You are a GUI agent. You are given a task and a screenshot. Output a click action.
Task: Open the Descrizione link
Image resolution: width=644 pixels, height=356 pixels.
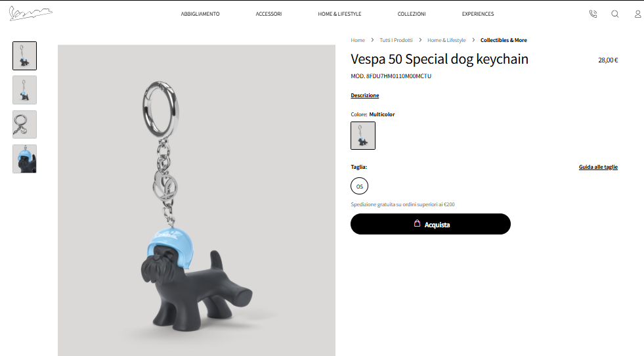[x=365, y=95]
